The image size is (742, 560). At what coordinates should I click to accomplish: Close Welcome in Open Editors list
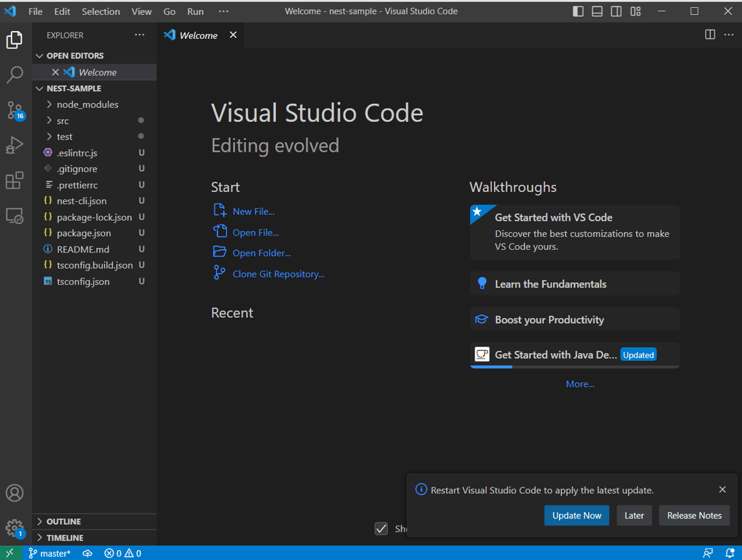[x=55, y=72]
